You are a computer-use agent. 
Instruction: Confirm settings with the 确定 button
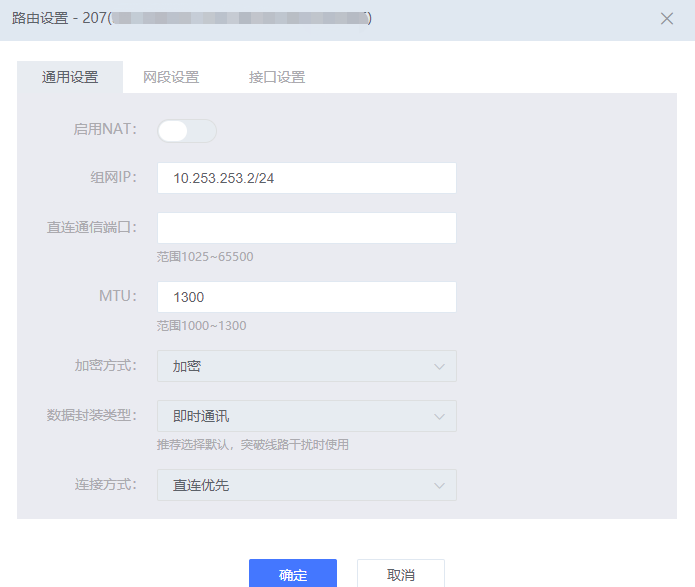pos(293,574)
